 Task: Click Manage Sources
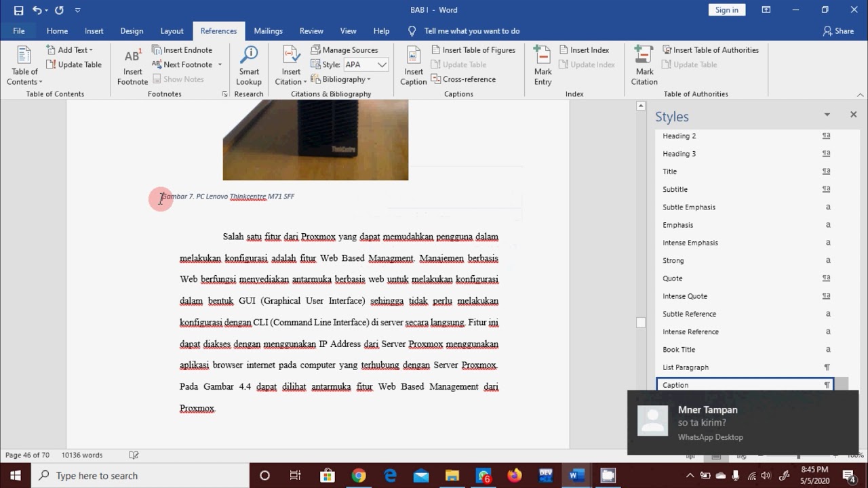[x=344, y=49]
